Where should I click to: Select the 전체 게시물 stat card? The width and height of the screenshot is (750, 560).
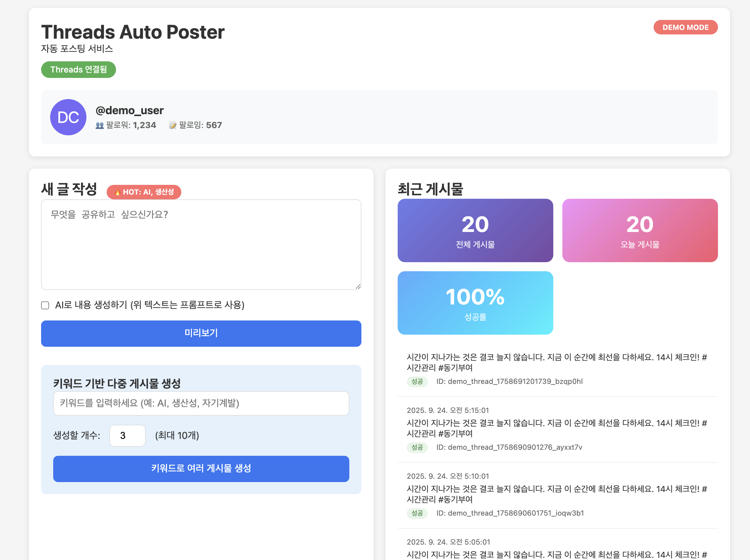[x=475, y=230]
